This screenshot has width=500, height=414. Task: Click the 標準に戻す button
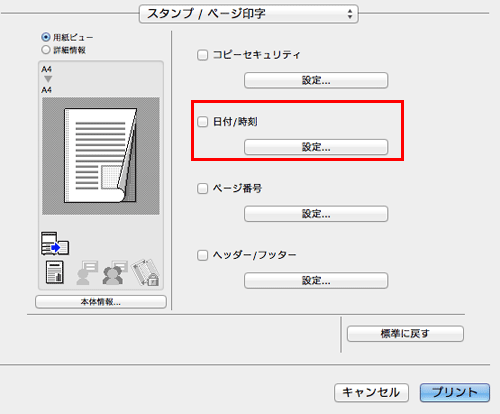405,334
